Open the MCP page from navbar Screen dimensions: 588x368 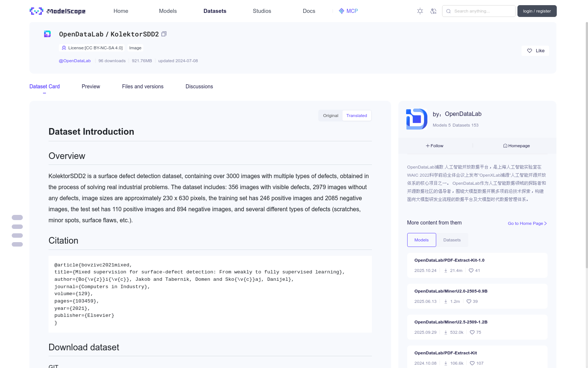tap(348, 11)
